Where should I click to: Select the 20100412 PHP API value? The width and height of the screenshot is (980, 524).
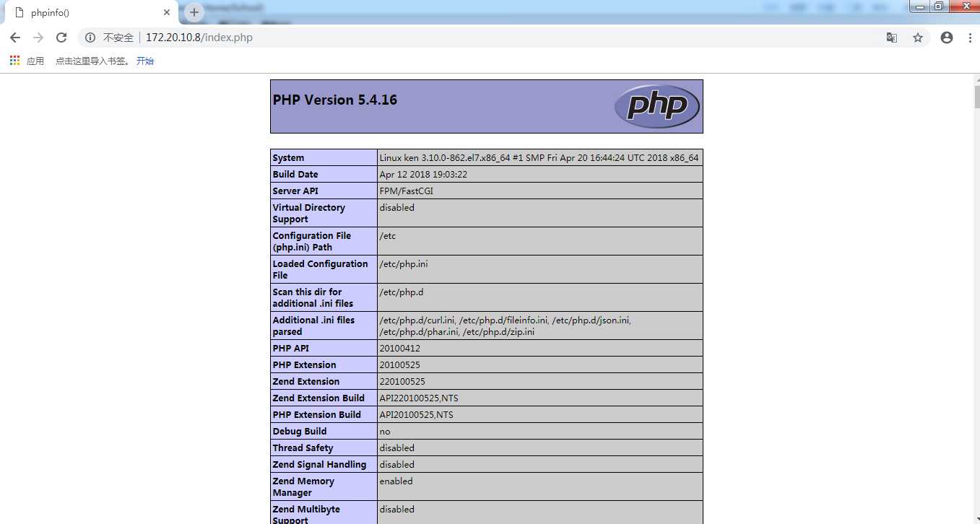pos(399,349)
